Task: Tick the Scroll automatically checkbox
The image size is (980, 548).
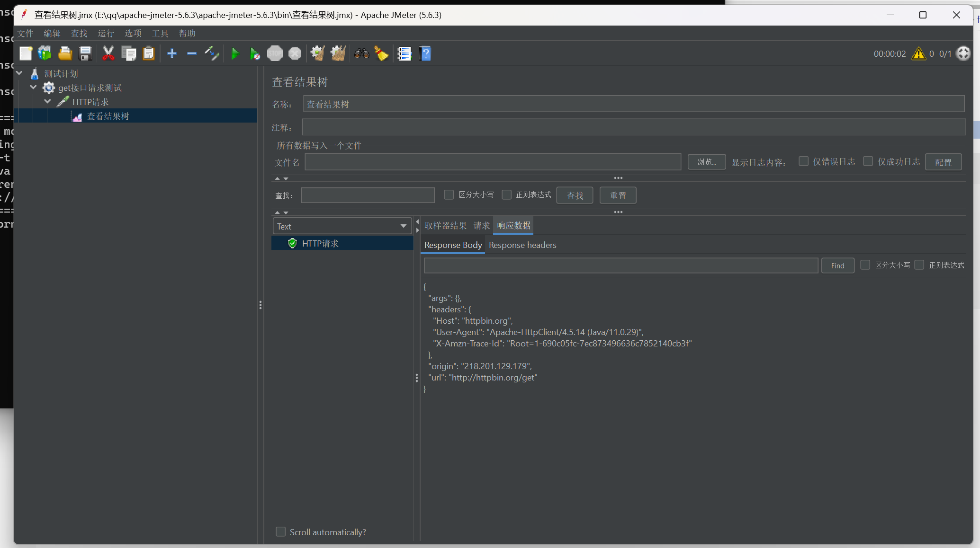Action: coord(281,532)
